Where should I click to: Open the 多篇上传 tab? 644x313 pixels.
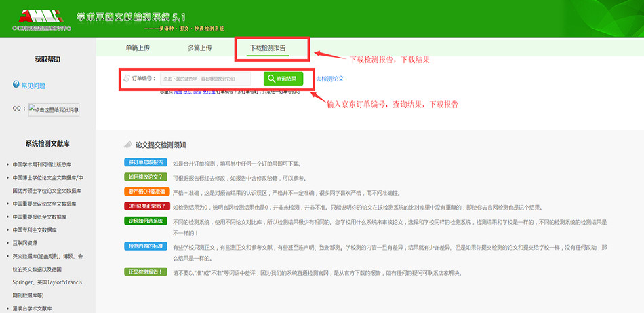pos(199,48)
